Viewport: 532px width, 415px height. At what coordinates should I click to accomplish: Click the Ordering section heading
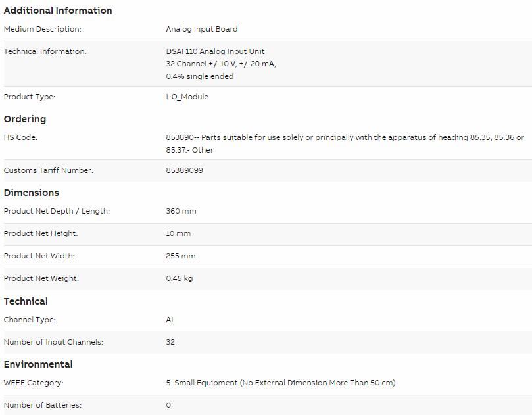(x=25, y=119)
